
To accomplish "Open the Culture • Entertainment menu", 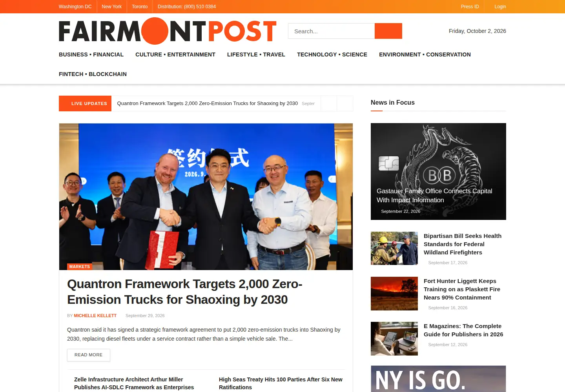I will [175, 54].
